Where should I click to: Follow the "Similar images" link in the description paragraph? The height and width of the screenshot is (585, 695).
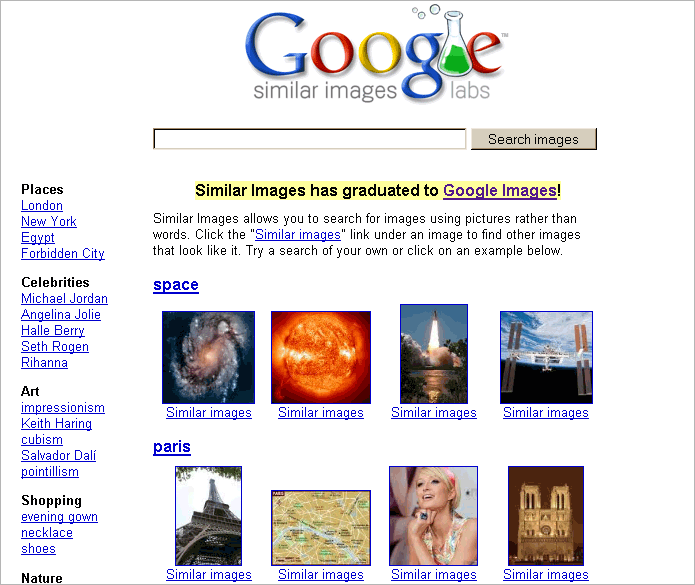(298, 234)
